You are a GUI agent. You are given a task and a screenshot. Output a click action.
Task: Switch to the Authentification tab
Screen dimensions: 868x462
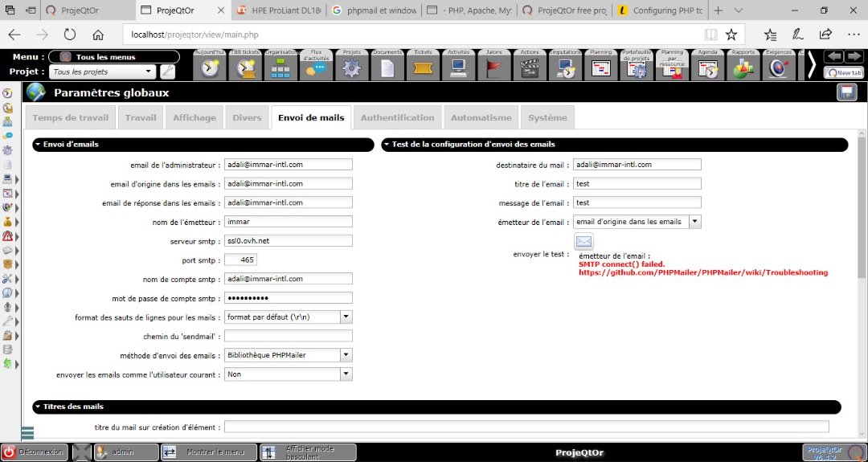pyautogui.click(x=397, y=117)
